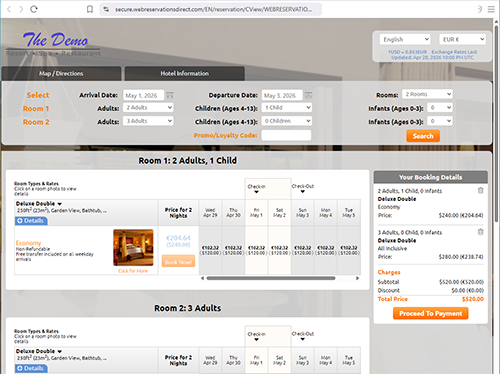Click the Click For More link under photo

[133, 271]
